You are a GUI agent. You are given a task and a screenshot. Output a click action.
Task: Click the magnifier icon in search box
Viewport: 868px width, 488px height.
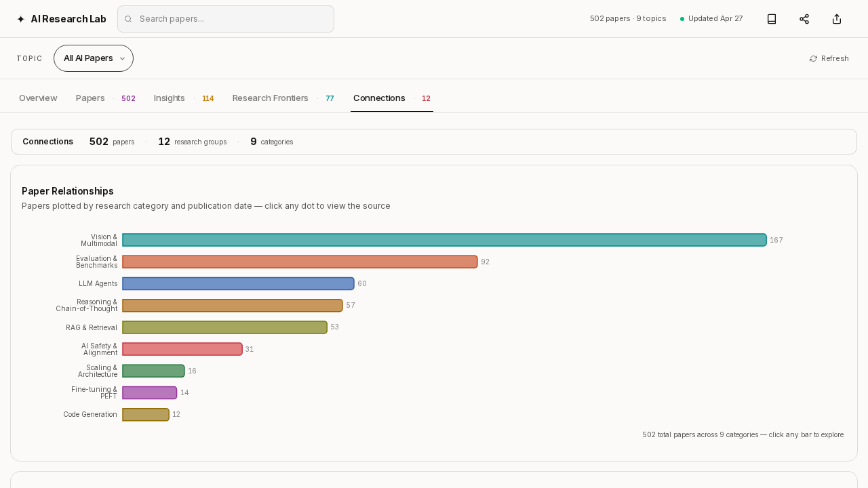click(128, 19)
